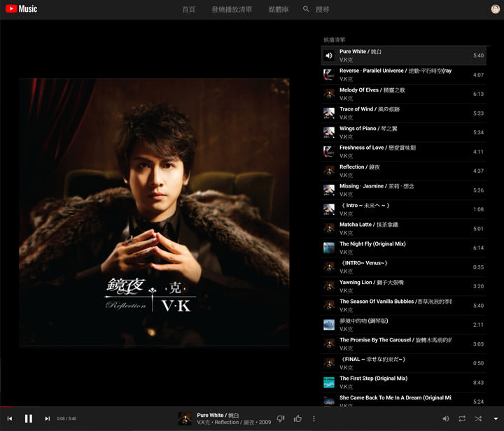The height and width of the screenshot is (431, 504).
Task: Play The First Step (Original Mix)
Action: 403,382
